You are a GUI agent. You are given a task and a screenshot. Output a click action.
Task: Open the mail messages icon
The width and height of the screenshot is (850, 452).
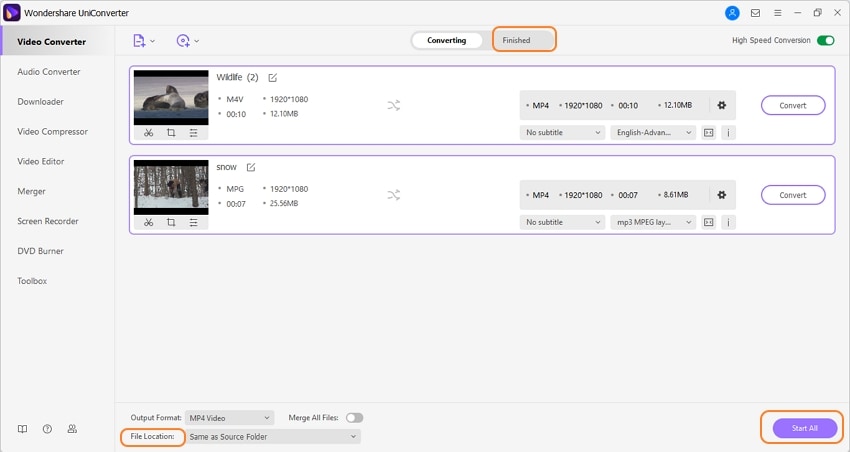click(755, 13)
